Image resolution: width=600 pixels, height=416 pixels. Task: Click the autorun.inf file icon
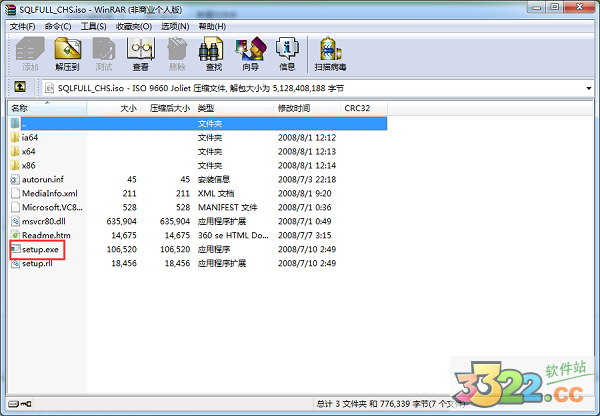(x=15, y=179)
